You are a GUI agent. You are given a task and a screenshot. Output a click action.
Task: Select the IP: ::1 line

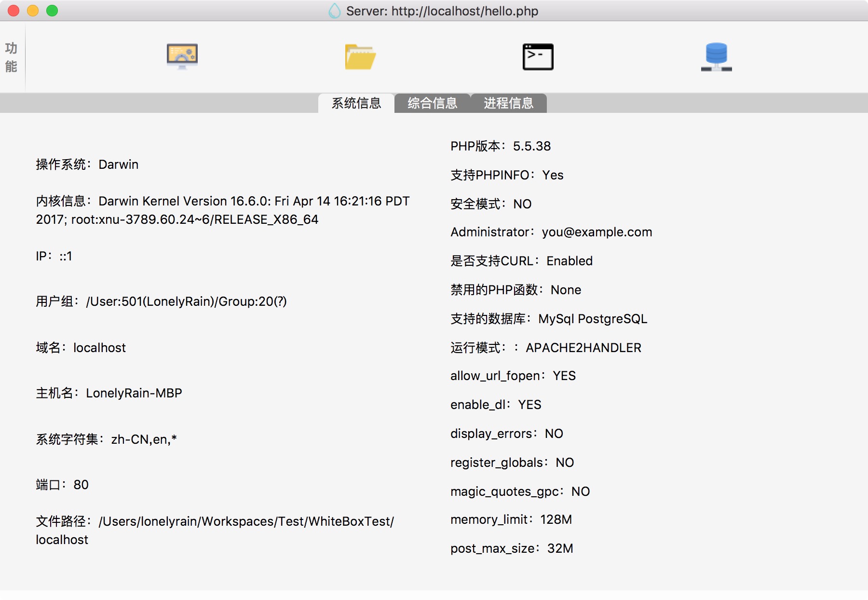54,256
